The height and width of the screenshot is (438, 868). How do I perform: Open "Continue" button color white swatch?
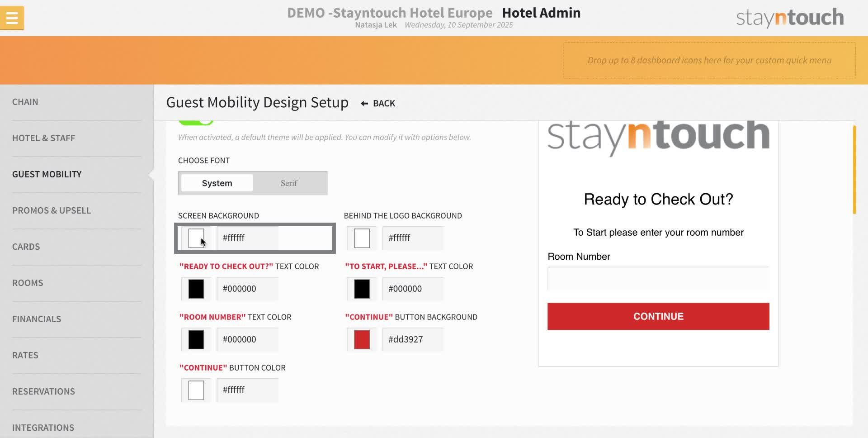(196, 390)
